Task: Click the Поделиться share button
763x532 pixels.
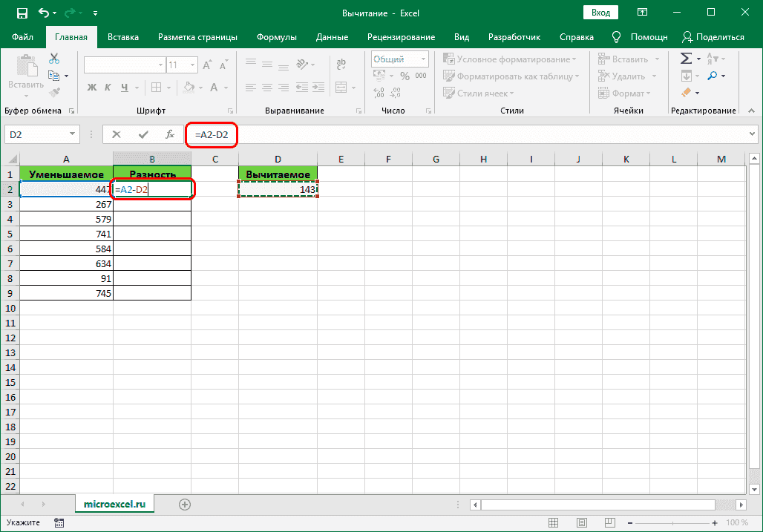Action: 713,37
